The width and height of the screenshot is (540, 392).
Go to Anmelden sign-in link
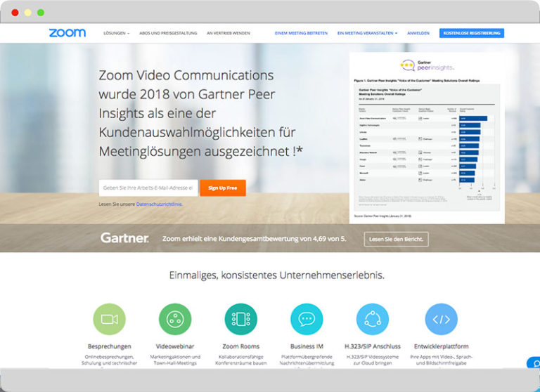point(418,34)
